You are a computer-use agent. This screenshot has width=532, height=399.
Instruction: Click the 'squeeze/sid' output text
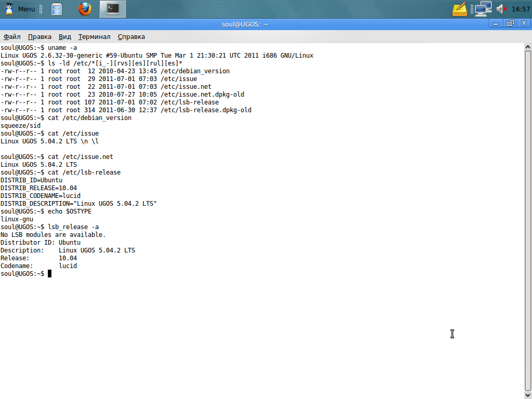point(20,126)
